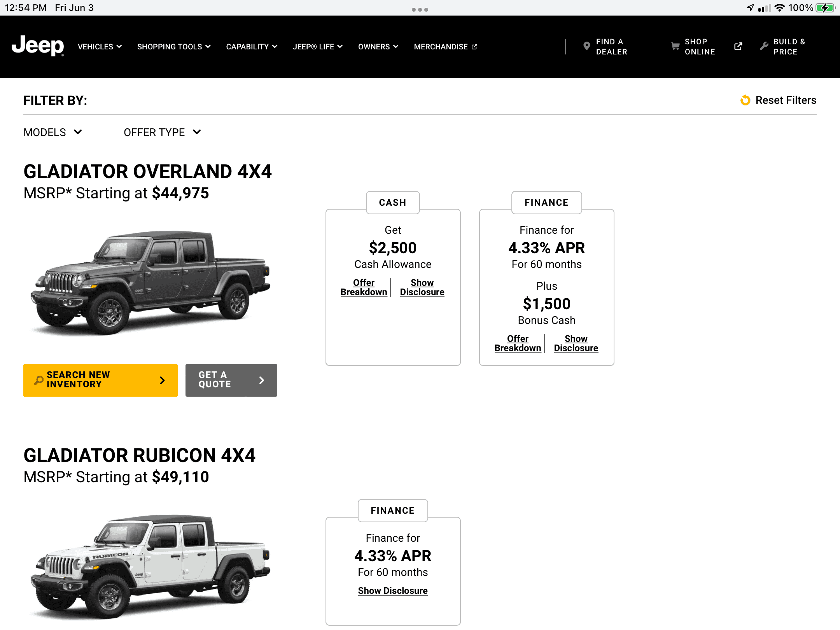Click the Build & Price wrench icon
Viewport: 840px width, 630px height.
[x=764, y=46]
